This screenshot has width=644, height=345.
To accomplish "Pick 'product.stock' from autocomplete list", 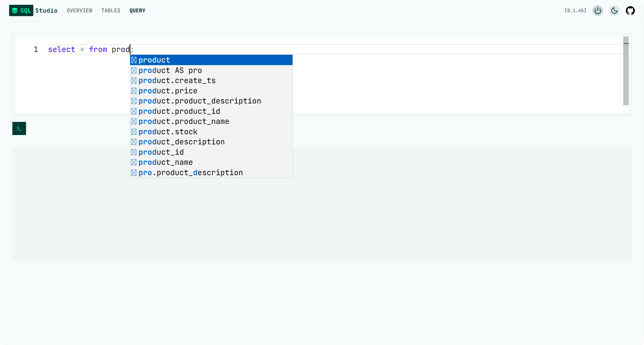I will tap(168, 132).
